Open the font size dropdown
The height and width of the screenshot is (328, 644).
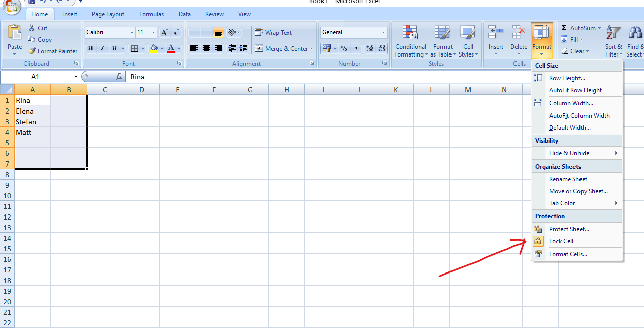(154, 32)
